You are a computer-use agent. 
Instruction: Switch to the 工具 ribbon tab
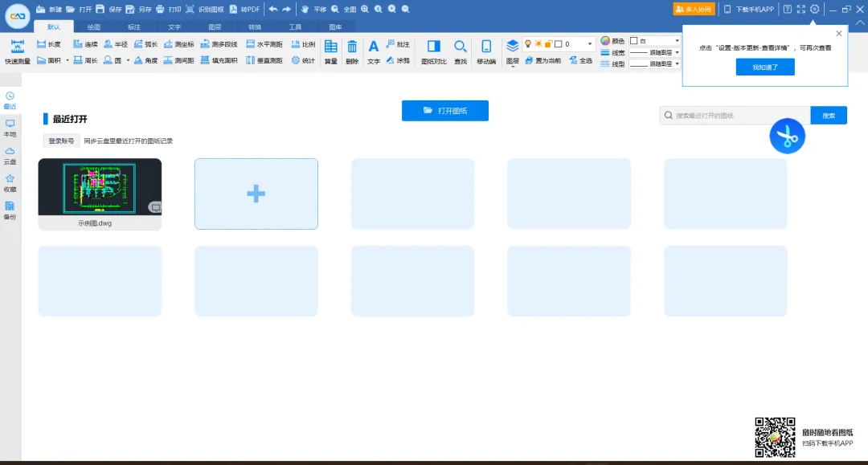pyautogui.click(x=295, y=27)
